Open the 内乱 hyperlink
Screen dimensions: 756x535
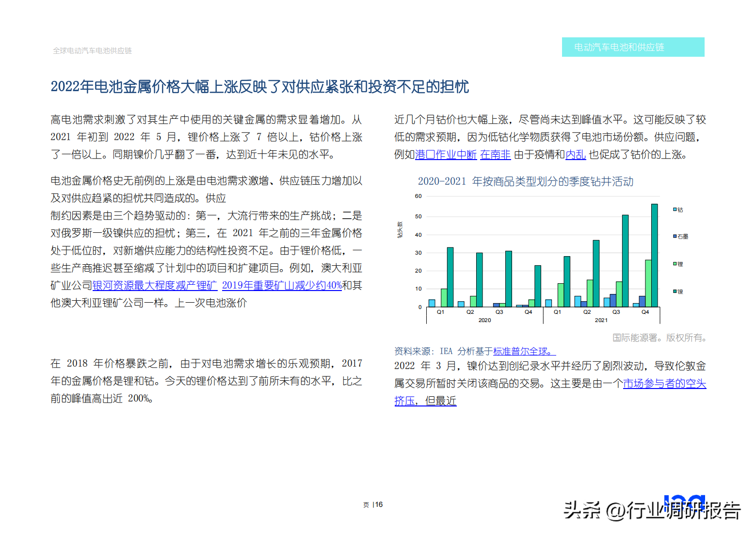pos(576,155)
